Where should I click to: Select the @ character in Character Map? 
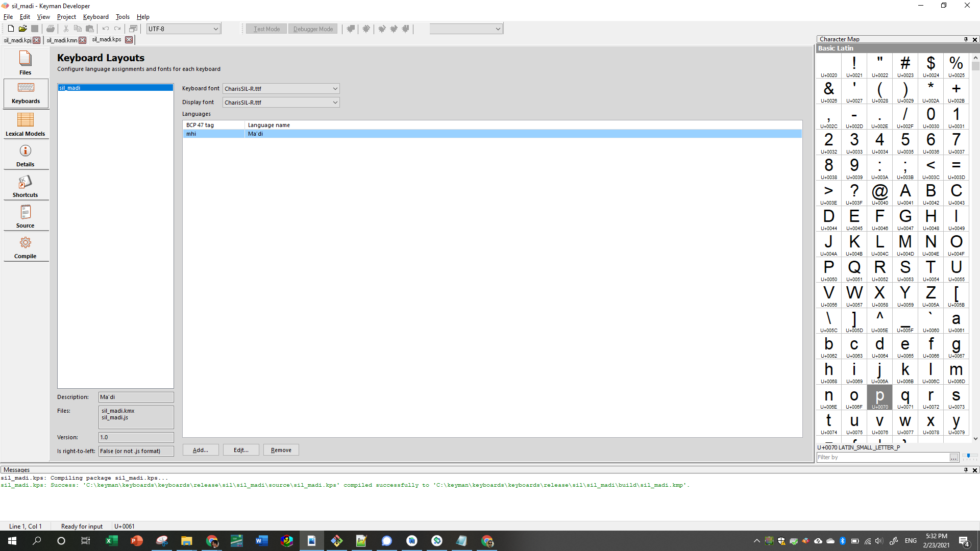[x=879, y=193]
